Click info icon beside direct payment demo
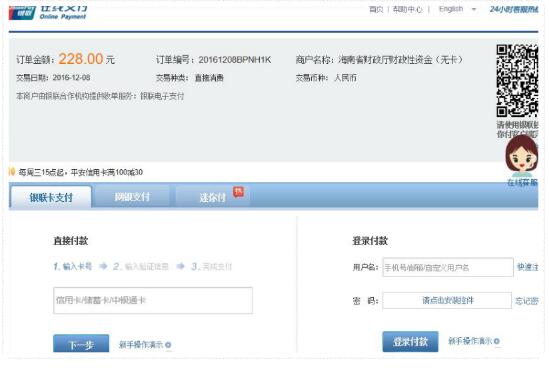Viewport: 549px width, 382px height. click(168, 345)
